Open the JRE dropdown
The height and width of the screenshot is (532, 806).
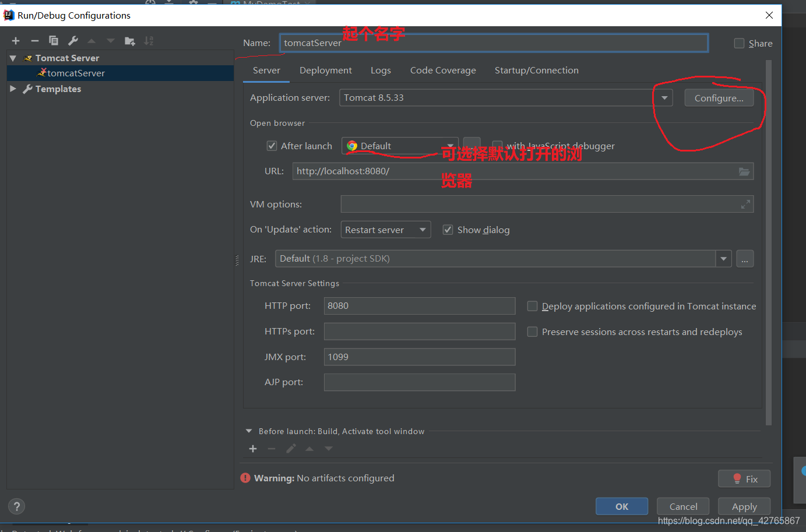pyautogui.click(x=724, y=259)
